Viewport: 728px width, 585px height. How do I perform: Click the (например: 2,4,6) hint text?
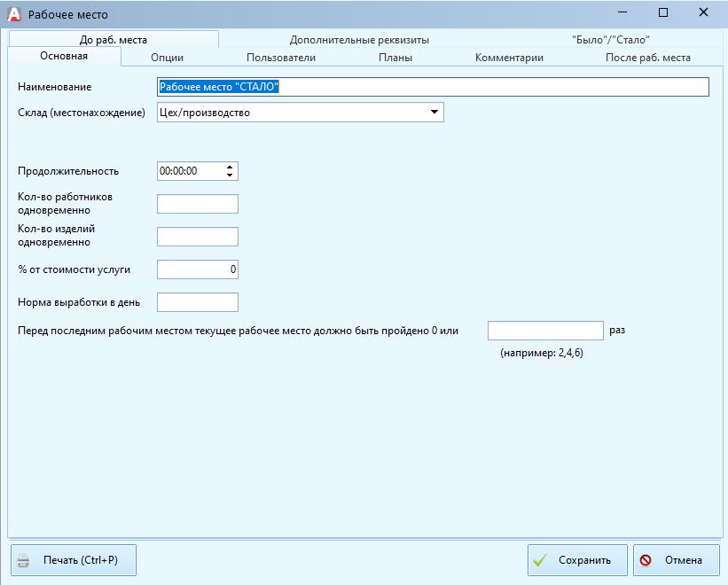click(x=542, y=353)
